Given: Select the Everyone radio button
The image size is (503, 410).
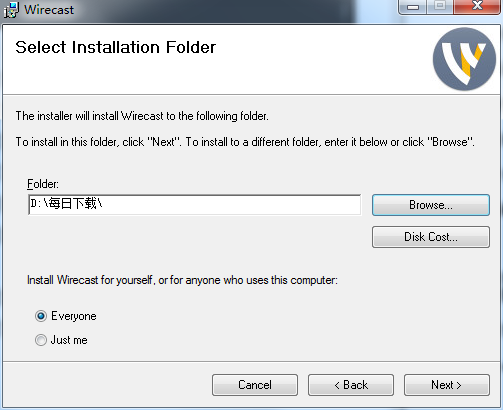Looking at the screenshot, I should click(x=41, y=316).
